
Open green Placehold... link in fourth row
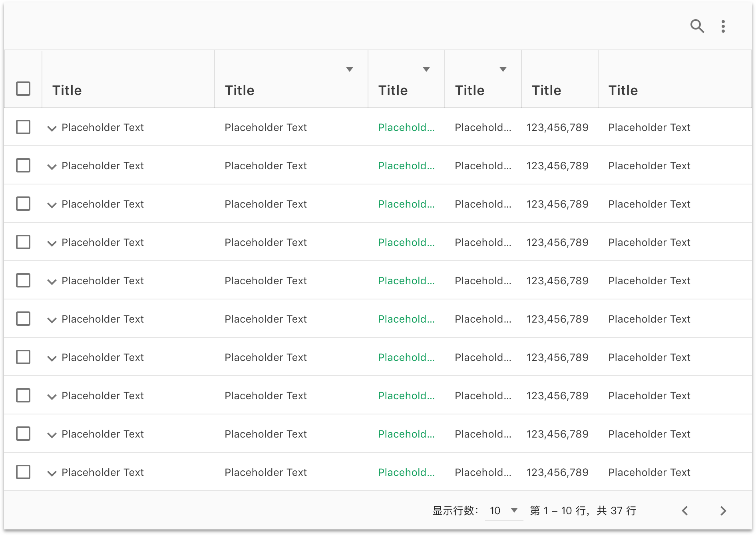pos(406,242)
